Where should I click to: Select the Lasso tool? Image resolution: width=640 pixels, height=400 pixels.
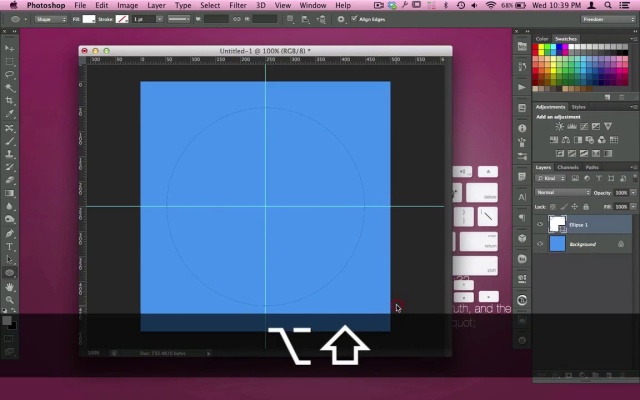(x=9, y=75)
